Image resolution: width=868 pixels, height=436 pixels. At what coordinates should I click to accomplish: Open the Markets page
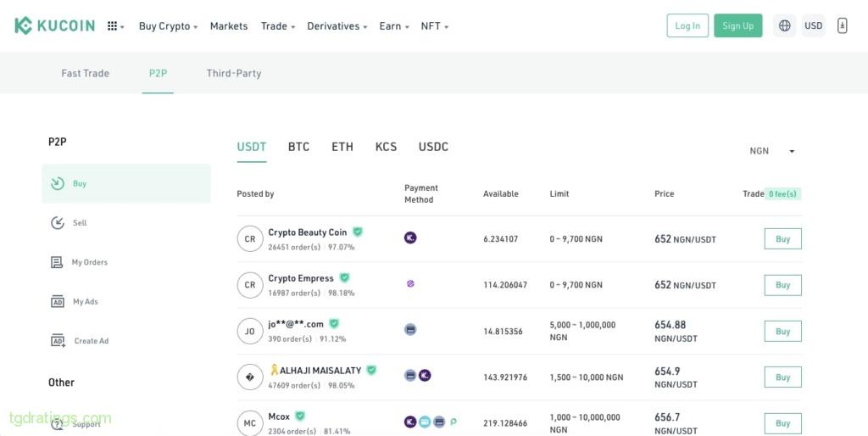coord(229,26)
